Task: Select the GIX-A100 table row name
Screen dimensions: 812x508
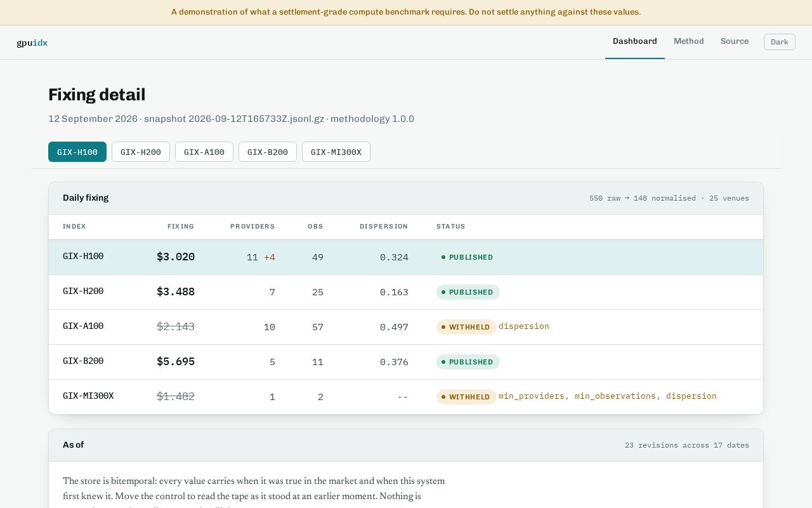Action: [x=83, y=326]
